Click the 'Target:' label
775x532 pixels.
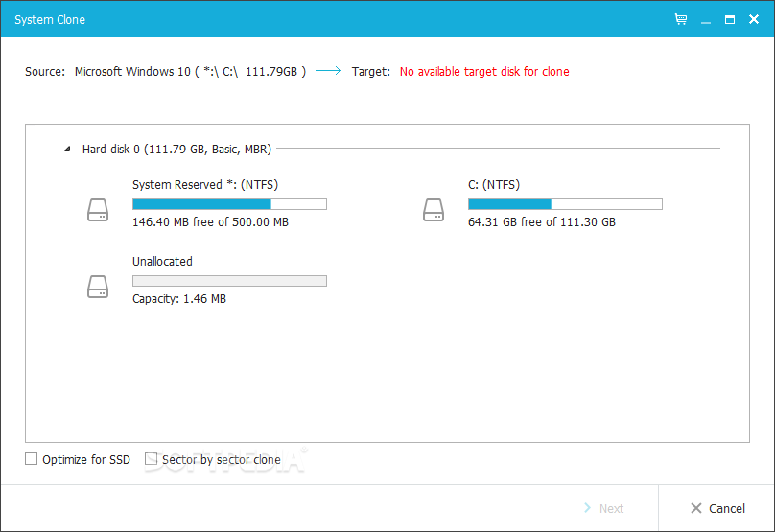point(370,72)
